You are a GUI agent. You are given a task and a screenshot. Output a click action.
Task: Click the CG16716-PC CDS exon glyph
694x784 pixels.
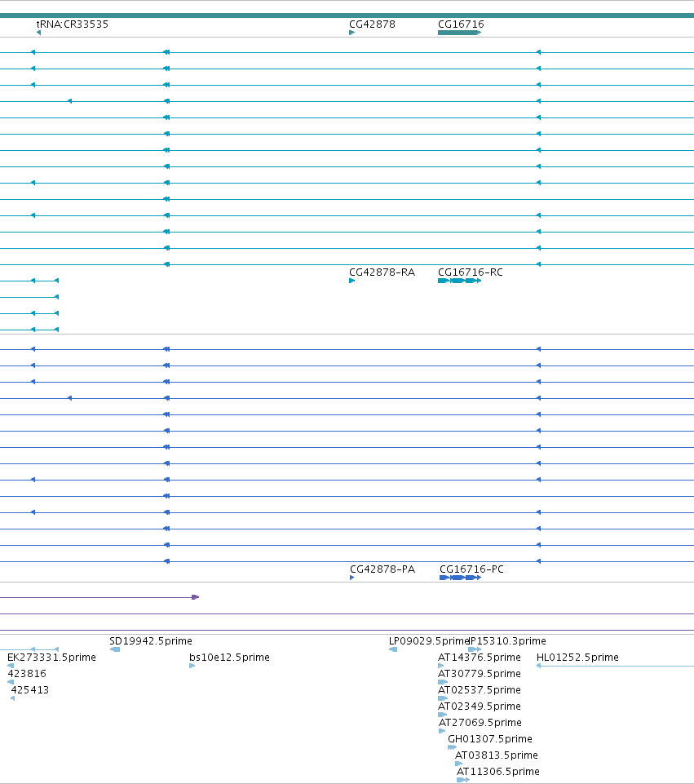point(460,578)
